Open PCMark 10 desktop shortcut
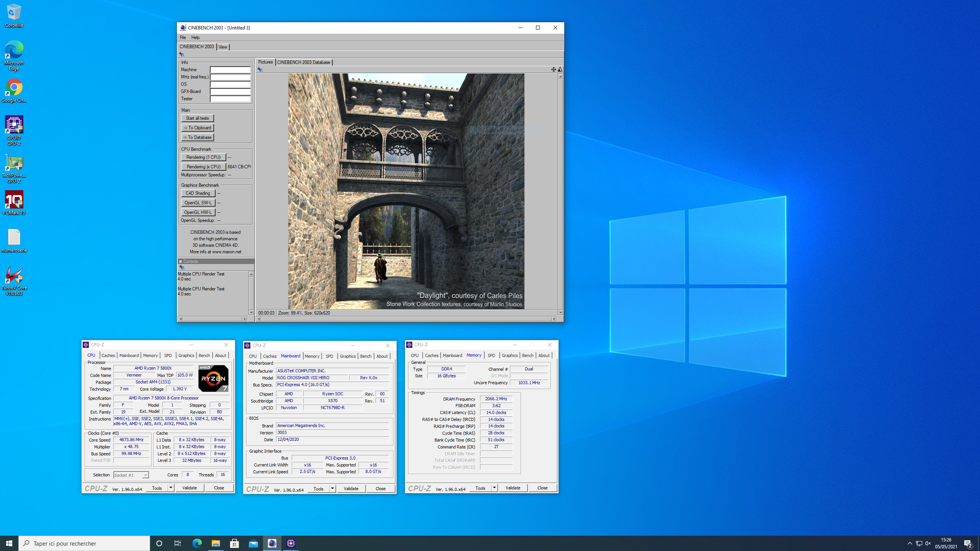Screen dimensions: 980x551 (x=14, y=203)
